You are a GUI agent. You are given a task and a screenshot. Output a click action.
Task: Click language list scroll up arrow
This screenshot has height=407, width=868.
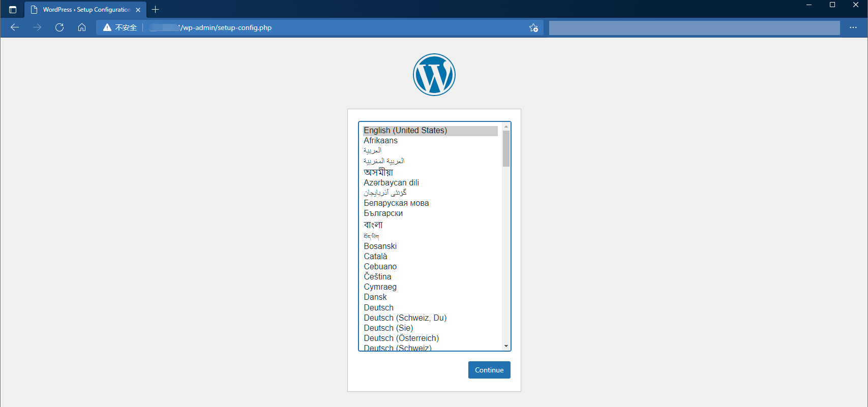[506, 127]
